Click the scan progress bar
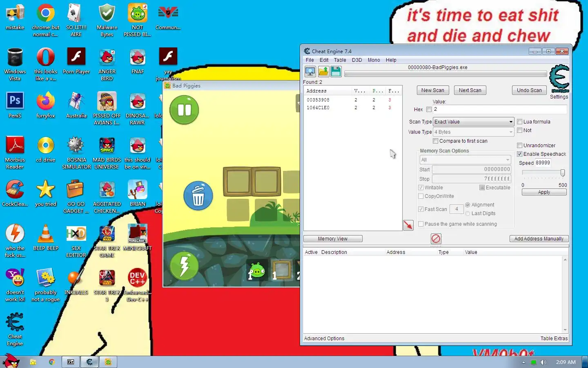This screenshot has width=588, height=368. tap(445, 74)
